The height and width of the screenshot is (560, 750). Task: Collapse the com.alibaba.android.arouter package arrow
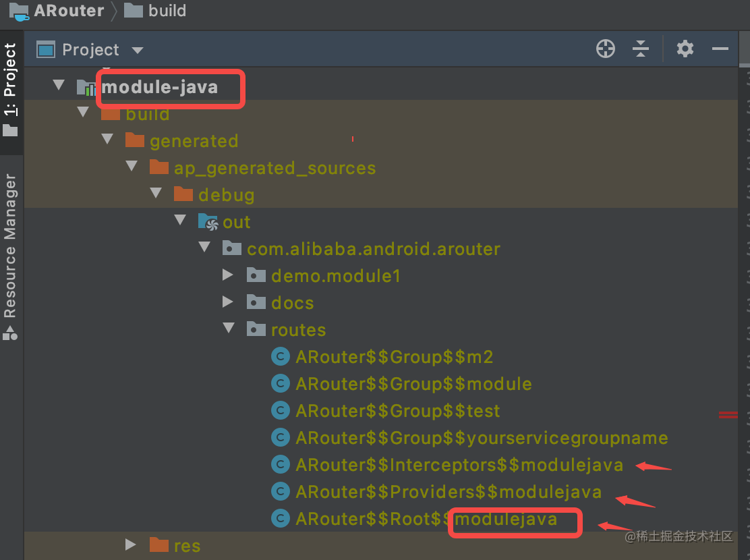click(205, 247)
